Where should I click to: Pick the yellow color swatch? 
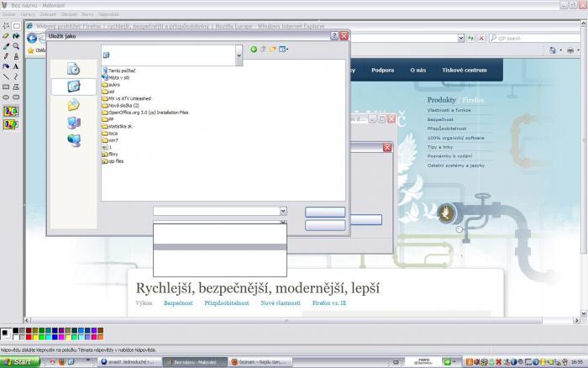pos(35,337)
